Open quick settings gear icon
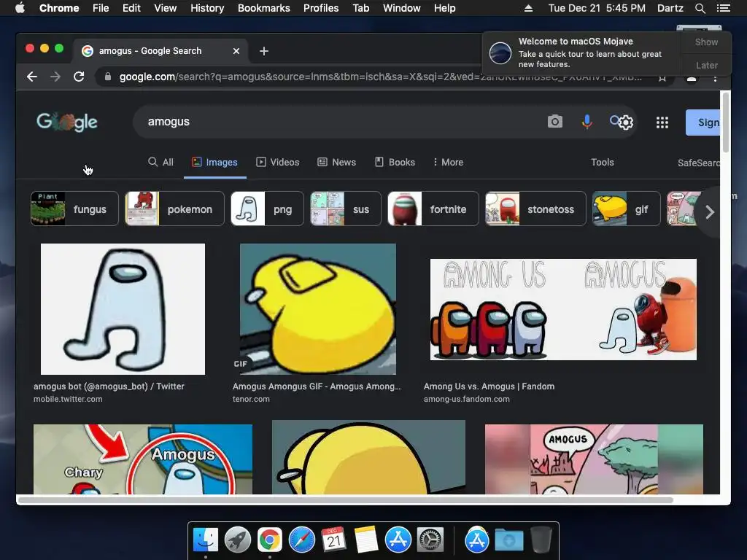This screenshot has height=560, width=747. pos(626,122)
